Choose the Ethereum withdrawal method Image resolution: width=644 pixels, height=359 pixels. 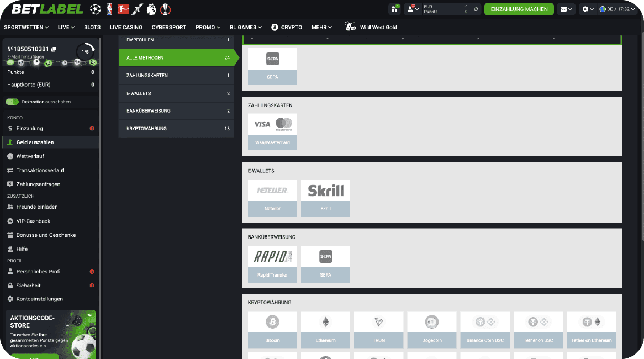(x=325, y=329)
